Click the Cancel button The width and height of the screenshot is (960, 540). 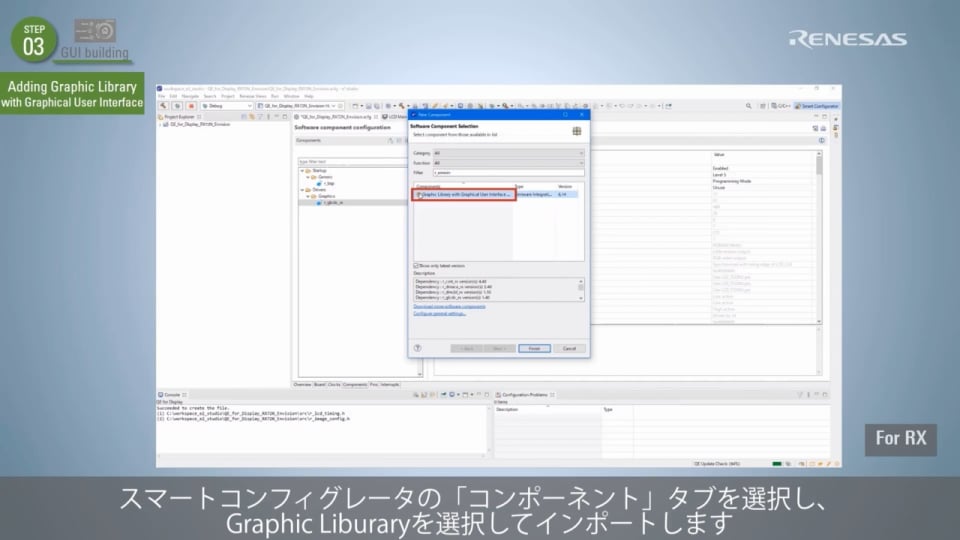click(569, 348)
